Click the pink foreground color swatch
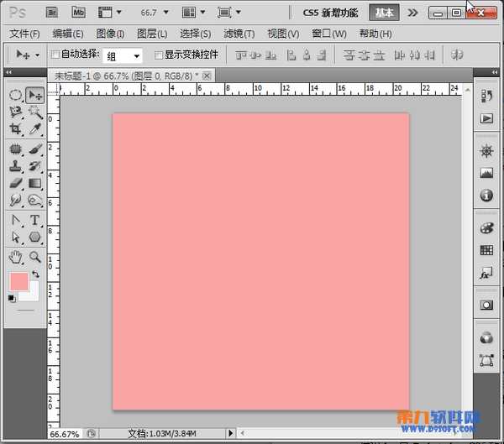 point(18,281)
